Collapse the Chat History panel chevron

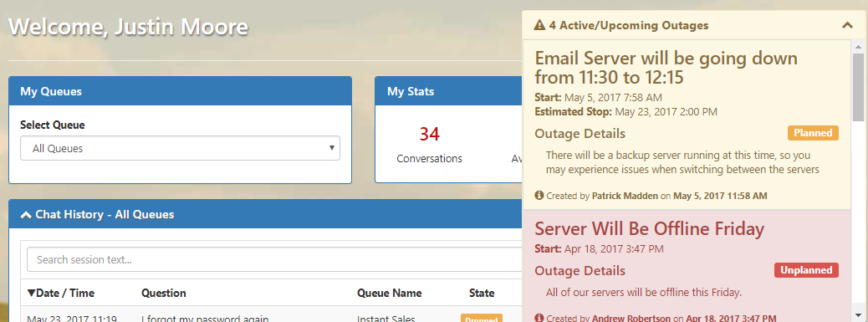26,215
